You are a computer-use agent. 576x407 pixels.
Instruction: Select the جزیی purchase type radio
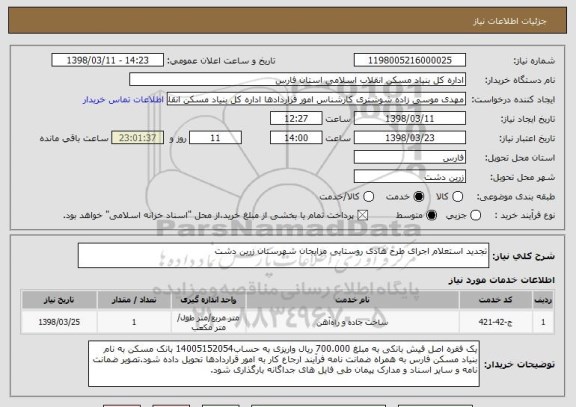[x=475, y=216]
